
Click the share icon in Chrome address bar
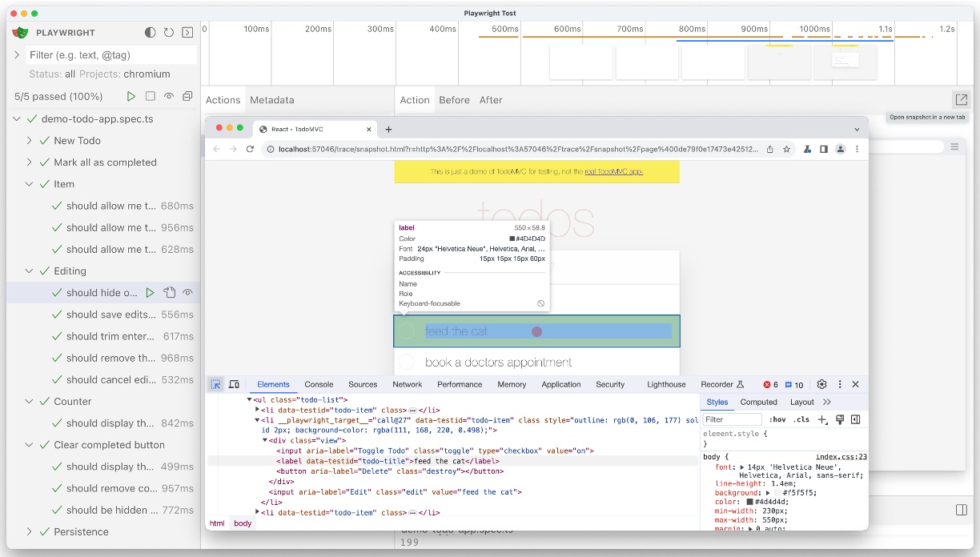tap(769, 149)
